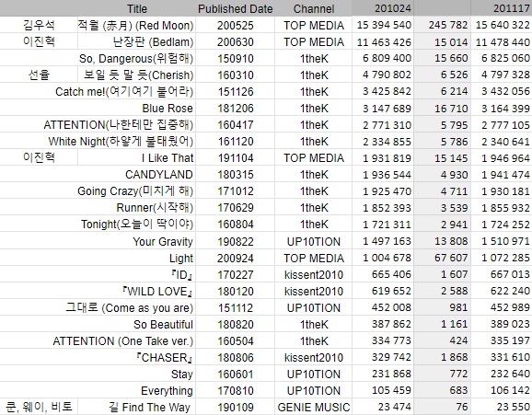Click the value 11 463 426
Image resolution: width=532 pixels, height=415 pixels.
click(383, 41)
